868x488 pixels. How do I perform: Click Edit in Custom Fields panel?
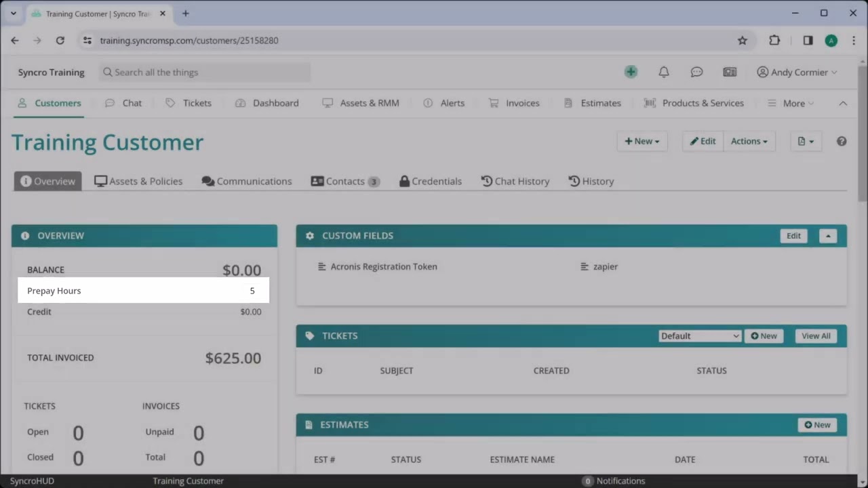coord(793,236)
